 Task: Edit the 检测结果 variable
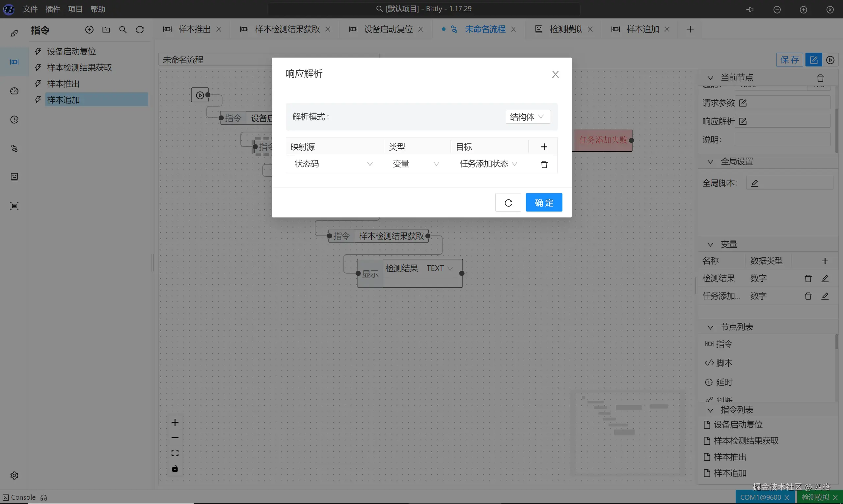(x=825, y=279)
